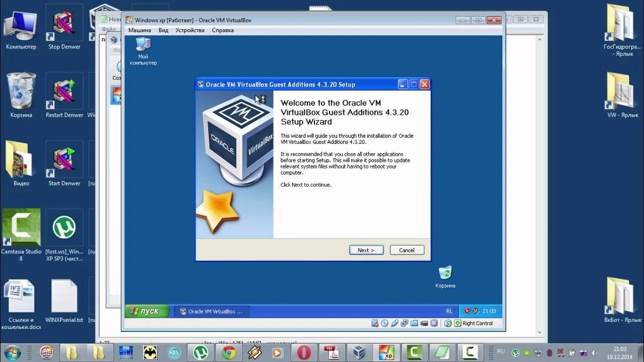The width and height of the screenshot is (644, 362).
Task: Open the Справка menu in VirtualBox
Action: click(222, 30)
